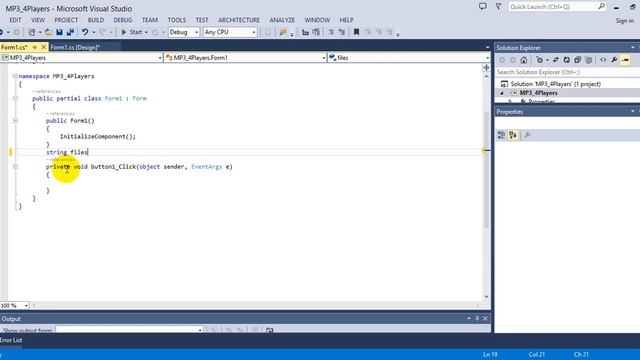Open the ARCHITECTURE menu
Image resolution: width=640 pixels, height=360 pixels.
pos(239,20)
